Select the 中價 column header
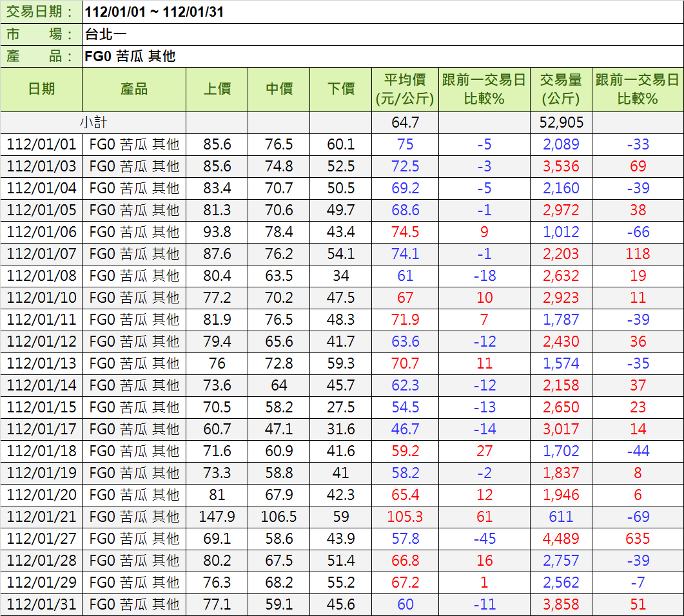684x616 pixels. 279,89
